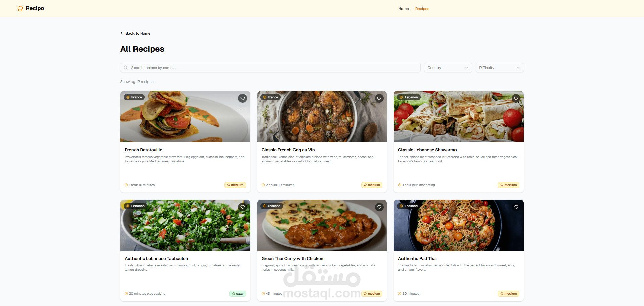Click the Recipo chef hat logo icon
The image size is (644, 306).
pos(20,8)
